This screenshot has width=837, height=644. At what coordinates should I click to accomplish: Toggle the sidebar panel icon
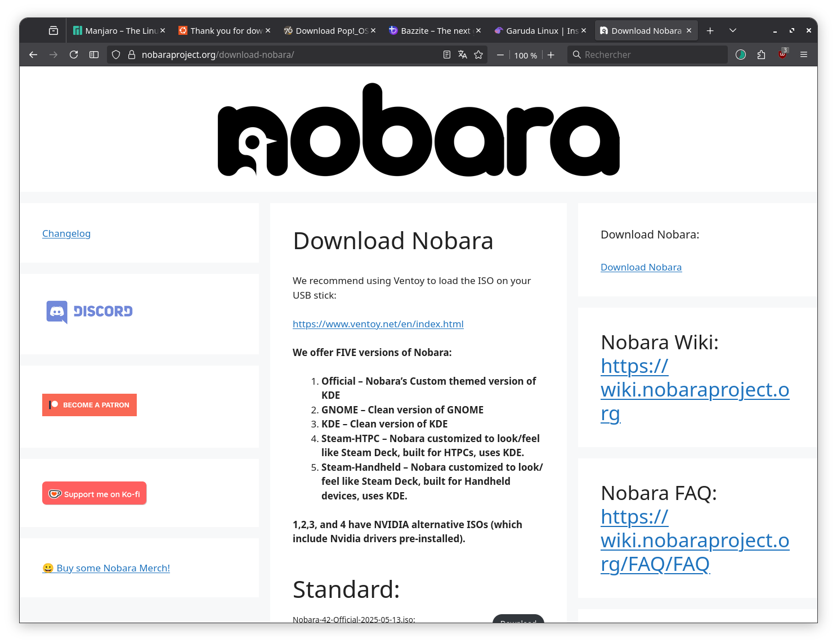[94, 55]
